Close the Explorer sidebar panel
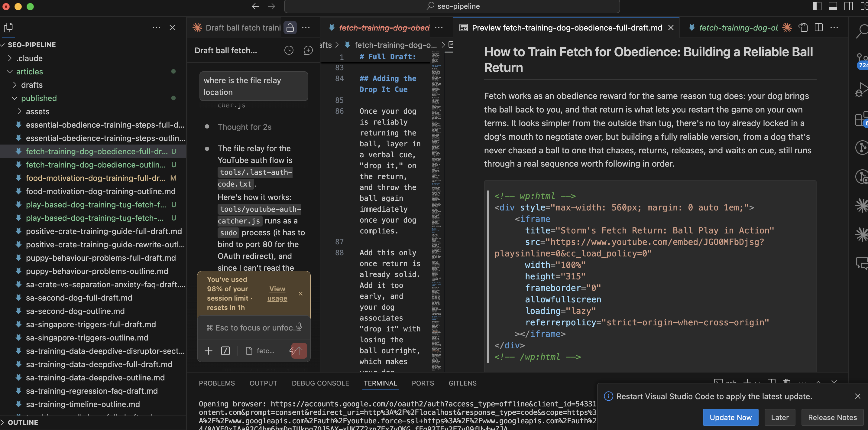 tap(172, 28)
